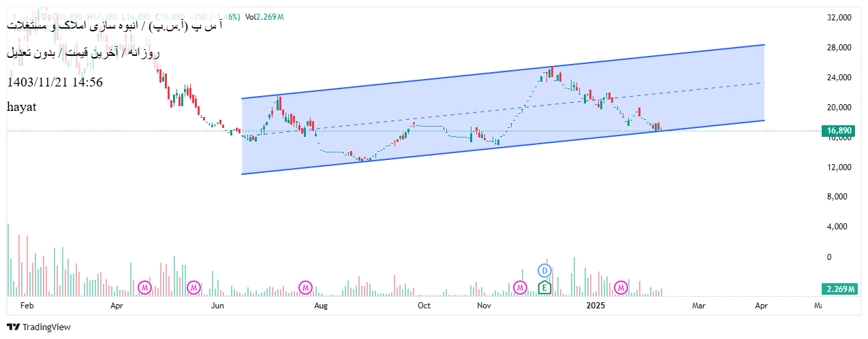Image resolution: width=868 pixels, height=339 pixels.
Task: Click the 1403/11/21 14:56 date annotation
Action: click(55, 82)
